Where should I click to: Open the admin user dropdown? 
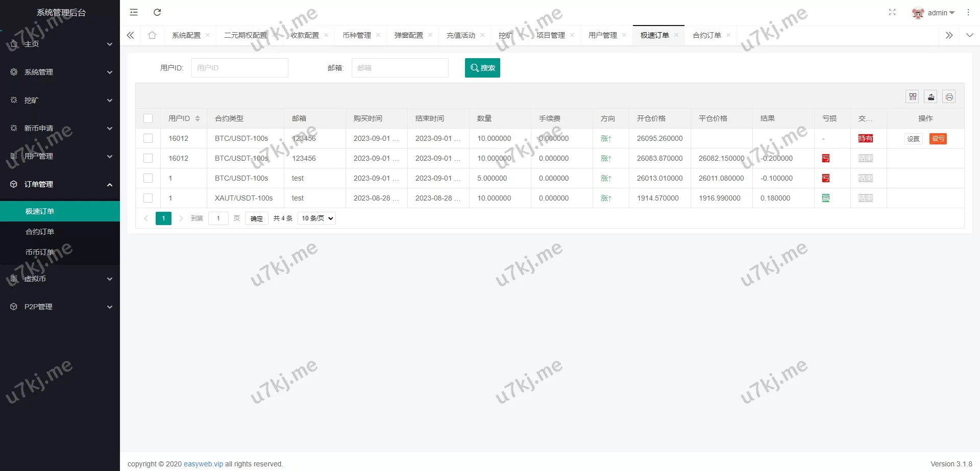[934, 13]
